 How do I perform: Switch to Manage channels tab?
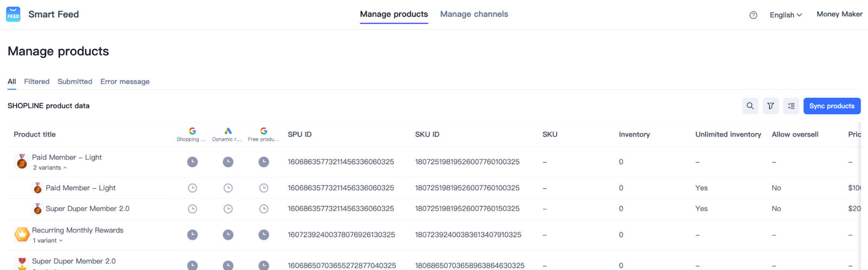pyautogui.click(x=474, y=14)
